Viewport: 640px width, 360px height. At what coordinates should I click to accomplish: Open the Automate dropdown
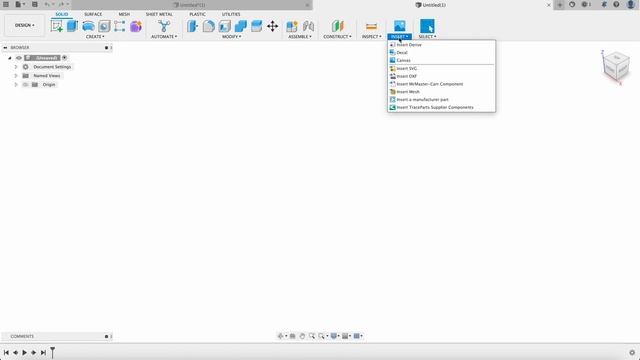(164, 37)
